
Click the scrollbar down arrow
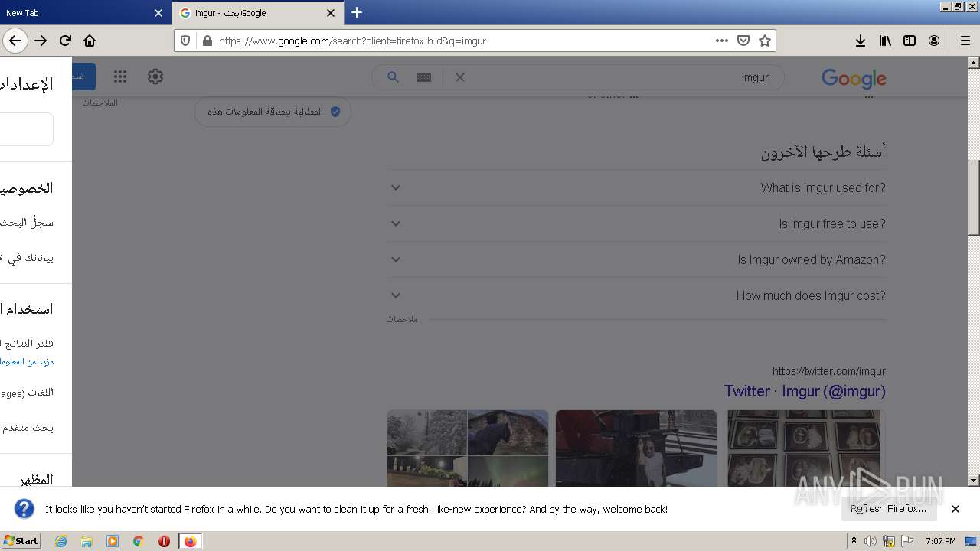(974, 481)
